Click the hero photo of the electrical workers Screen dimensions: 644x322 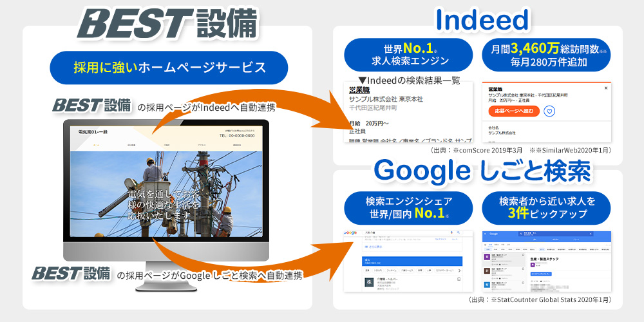click(166, 195)
